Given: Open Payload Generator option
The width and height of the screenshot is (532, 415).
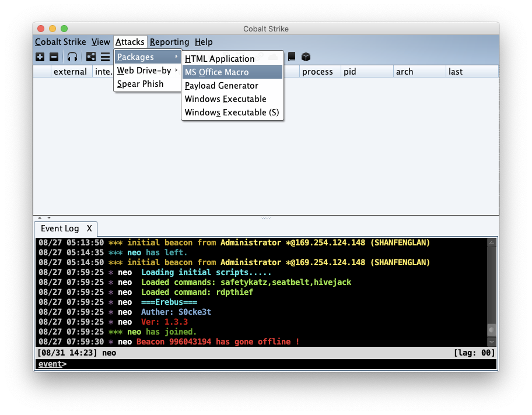Looking at the screenshot, I should (x=232, y=86).
